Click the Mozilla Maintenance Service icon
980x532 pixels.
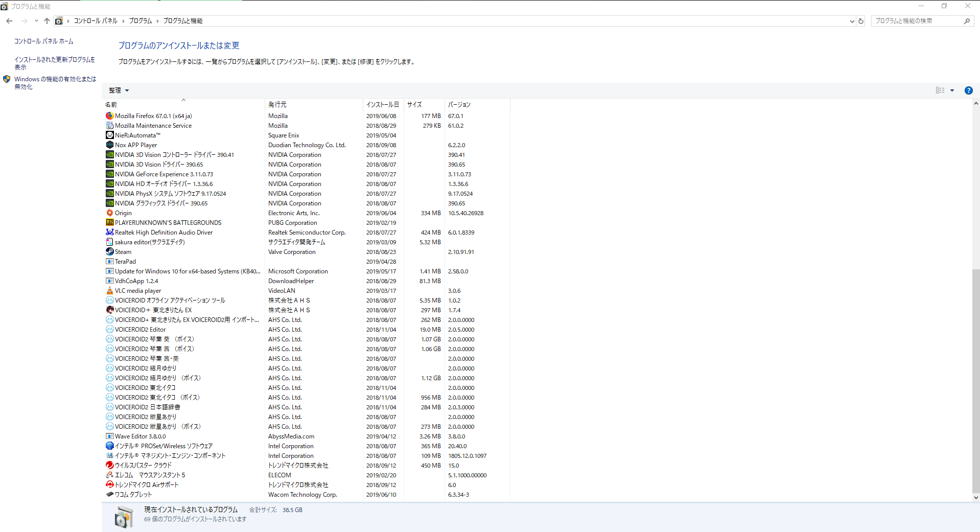[x=109, y=126]
